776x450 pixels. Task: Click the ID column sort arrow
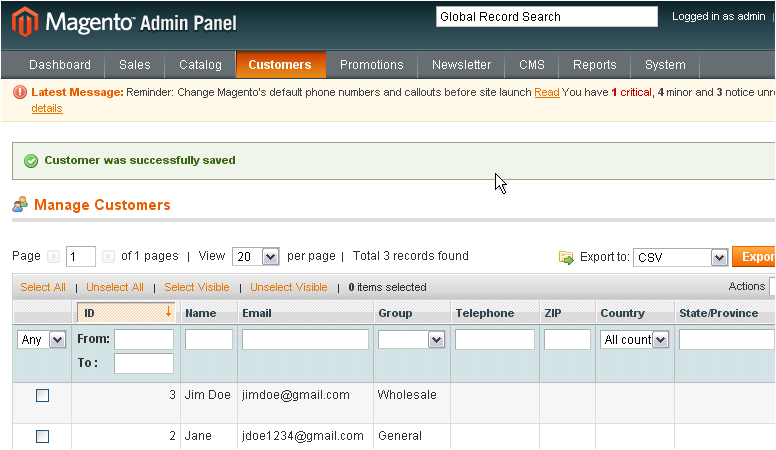pyautogui.click(x=168, y=312)
